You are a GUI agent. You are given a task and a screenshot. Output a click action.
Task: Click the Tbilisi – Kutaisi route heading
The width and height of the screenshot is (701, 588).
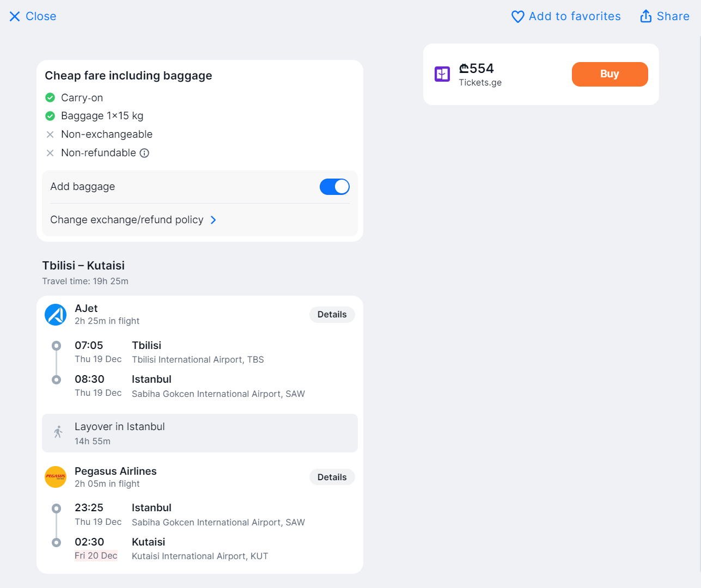click(x=83, y=266)
